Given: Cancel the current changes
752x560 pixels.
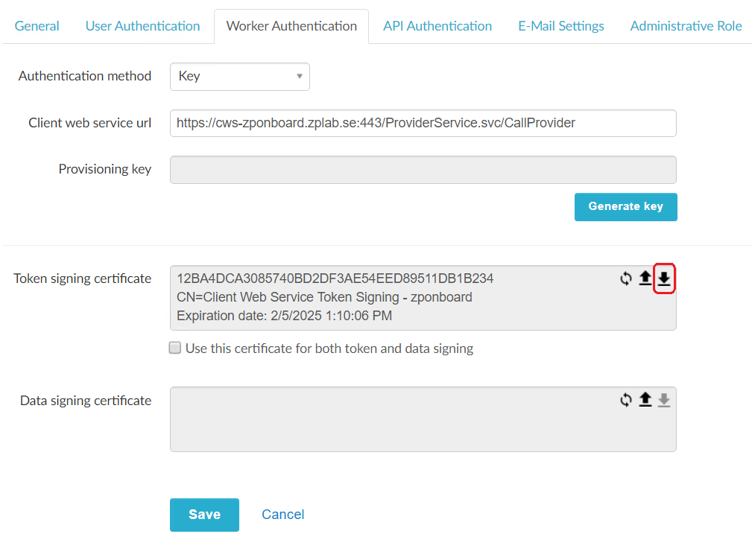Looking at the screenshot, I should point(282,514).
